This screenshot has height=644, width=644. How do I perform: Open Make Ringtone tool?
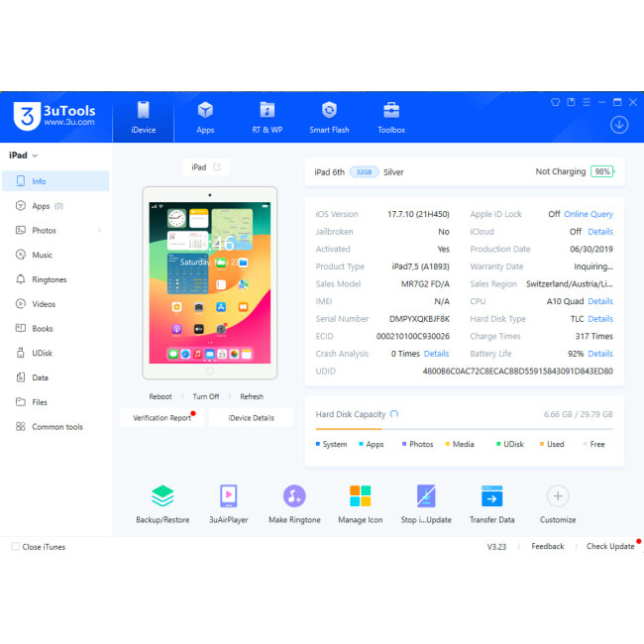pos(294,504)
